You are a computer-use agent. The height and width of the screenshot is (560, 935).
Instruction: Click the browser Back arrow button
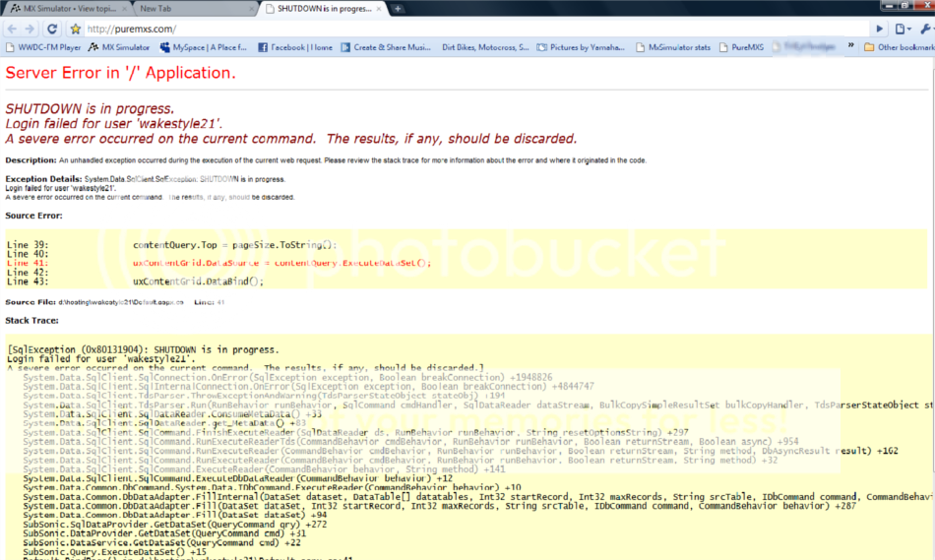pos(12,29)
